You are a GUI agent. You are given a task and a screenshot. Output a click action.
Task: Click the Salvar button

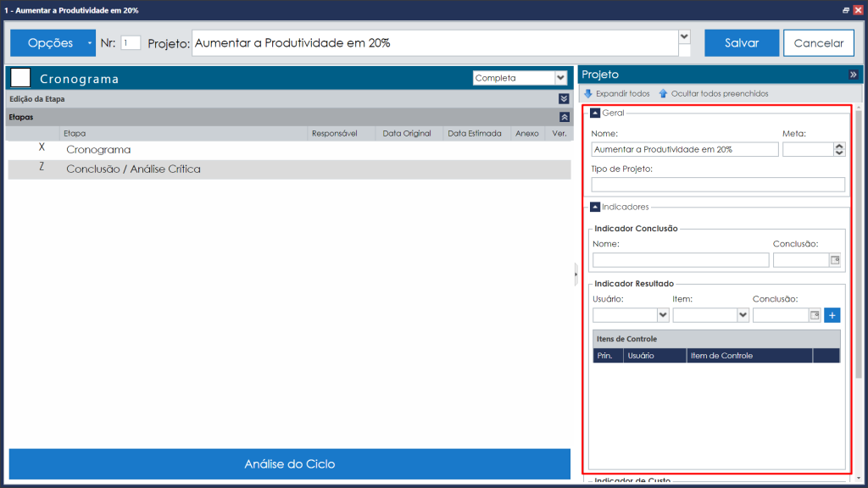pos(742,43)
